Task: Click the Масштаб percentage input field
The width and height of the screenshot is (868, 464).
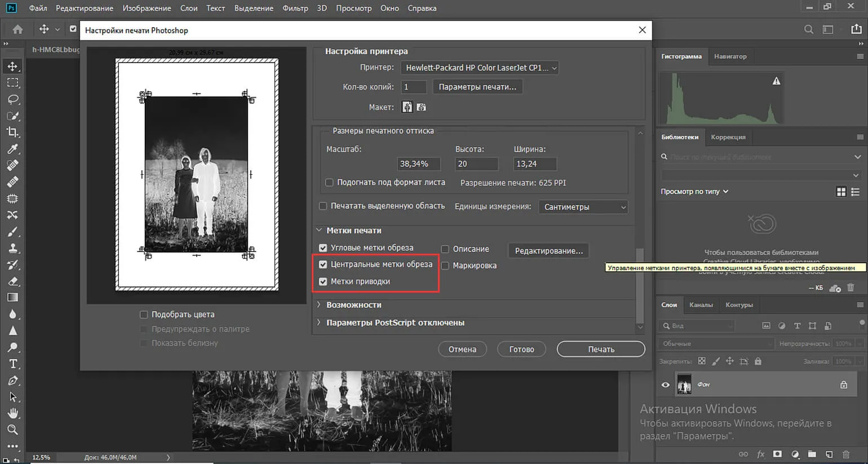Action: (x=418, y=164)
